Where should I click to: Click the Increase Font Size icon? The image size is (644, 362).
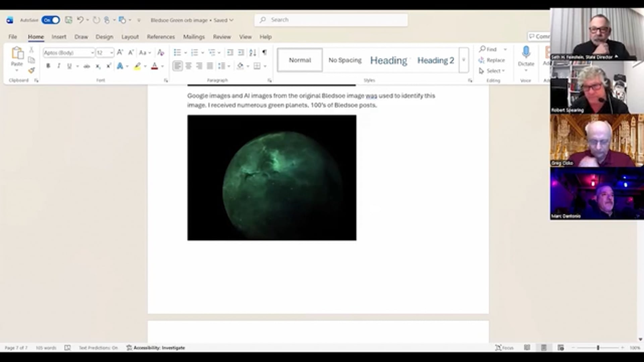pos(120,52)
